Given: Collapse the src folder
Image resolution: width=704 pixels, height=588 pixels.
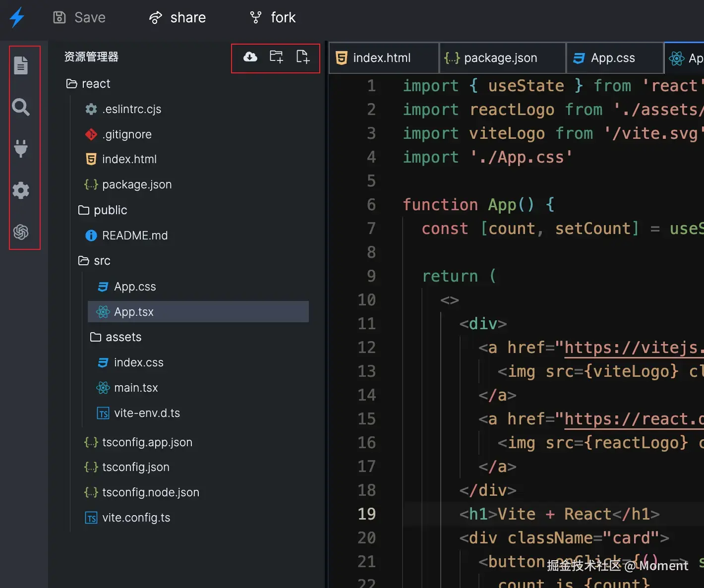Looking at the screenshot, I should point(94,261).
